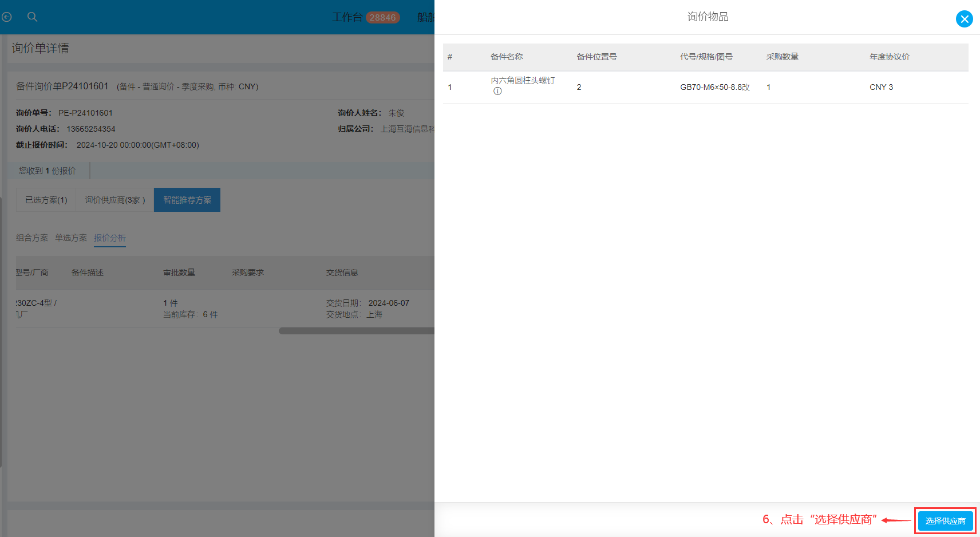Click the 询价单详情 page title
The image size is (980, 537).
tap(40, 48)
